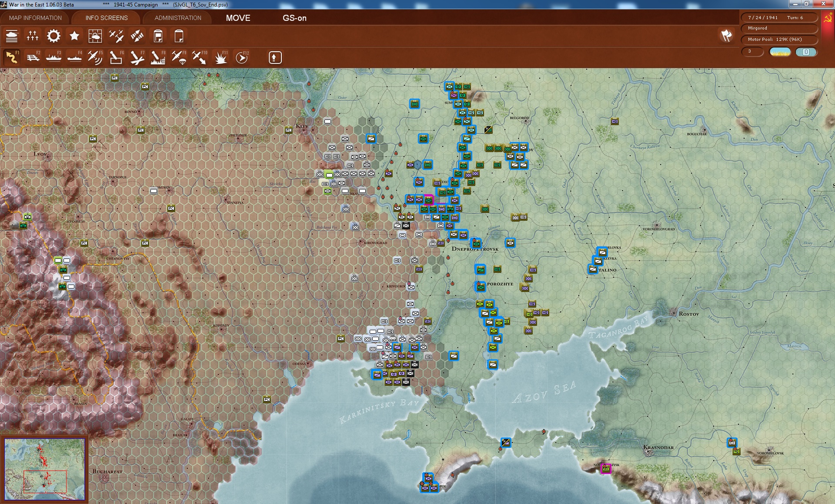Switch to the INFO SCREENS tab
The width and height of the screenshot is (835, 504).
(x=107, y=18)
